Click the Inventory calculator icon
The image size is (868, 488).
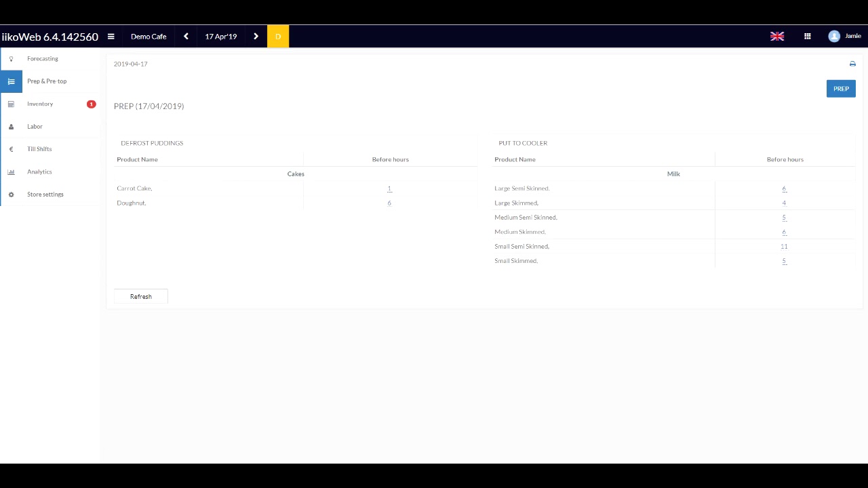11,104
